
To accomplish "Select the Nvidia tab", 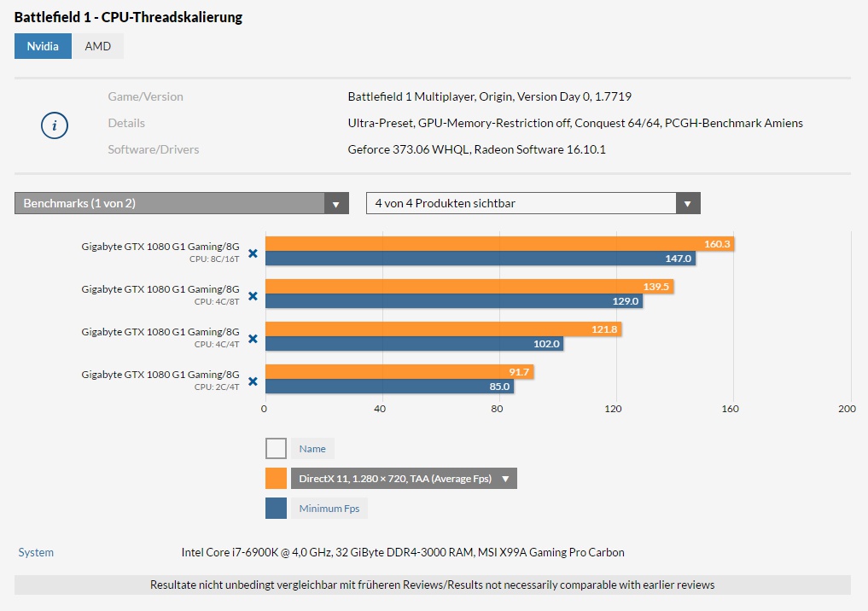I will 43,46.
